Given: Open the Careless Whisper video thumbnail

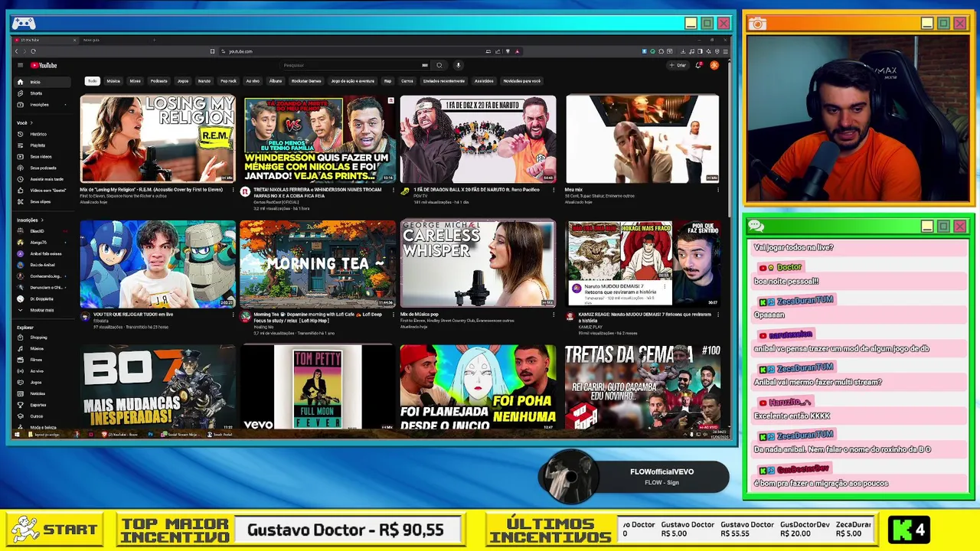Looking at the screenshot, I should [x=478, y=264].
